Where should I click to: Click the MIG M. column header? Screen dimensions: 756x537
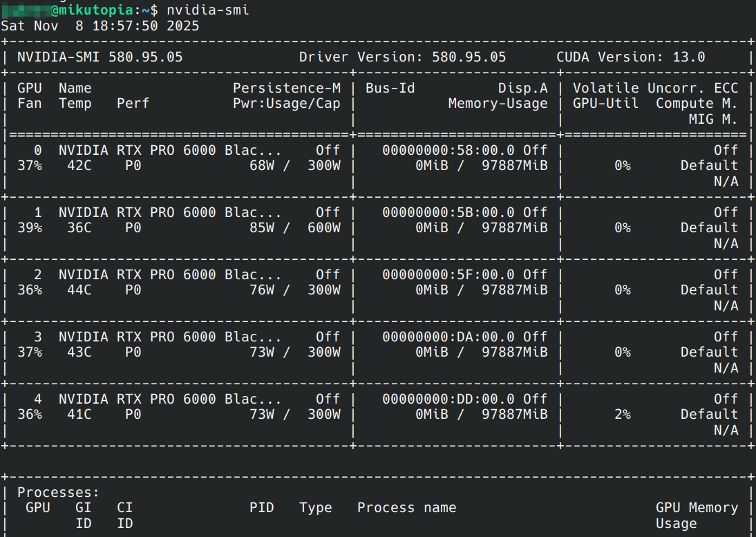coord(712,120)
